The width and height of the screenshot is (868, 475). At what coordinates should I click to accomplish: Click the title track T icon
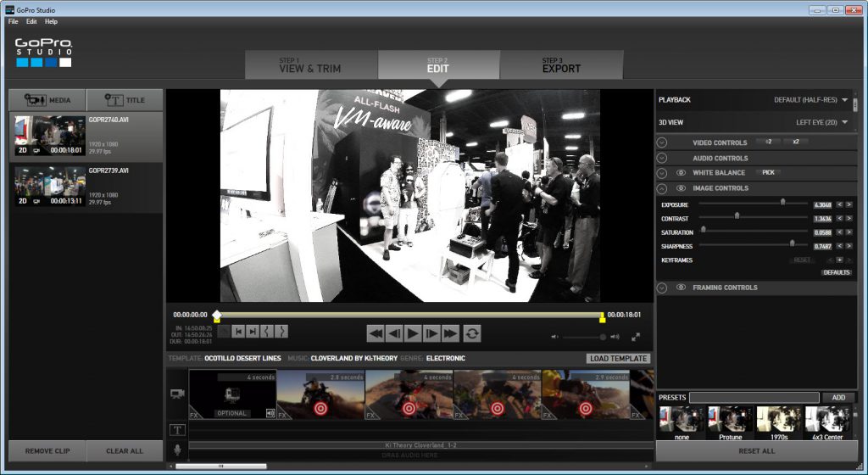(x=177, y=430)
